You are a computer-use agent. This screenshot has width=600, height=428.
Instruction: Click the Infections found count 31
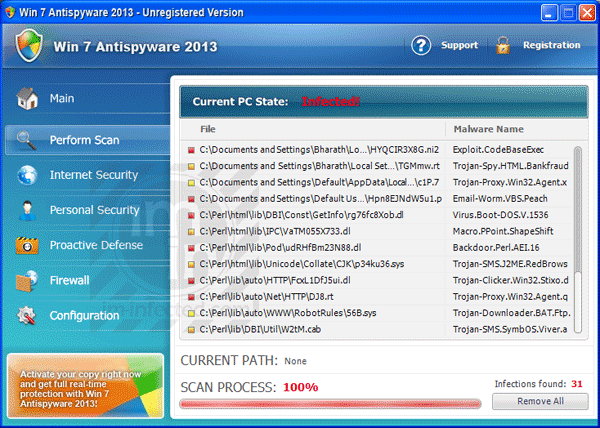pyautogui.click(x=577, y=384)
